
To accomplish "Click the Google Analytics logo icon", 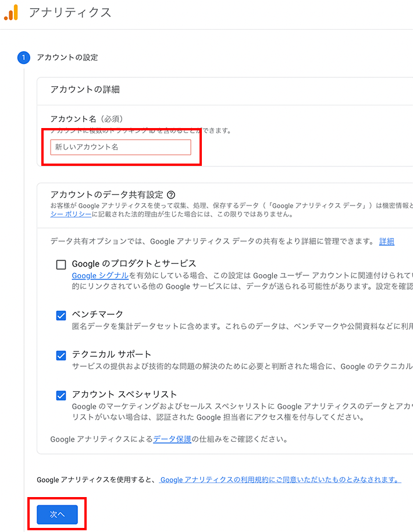I will click(x=11, y=13).
